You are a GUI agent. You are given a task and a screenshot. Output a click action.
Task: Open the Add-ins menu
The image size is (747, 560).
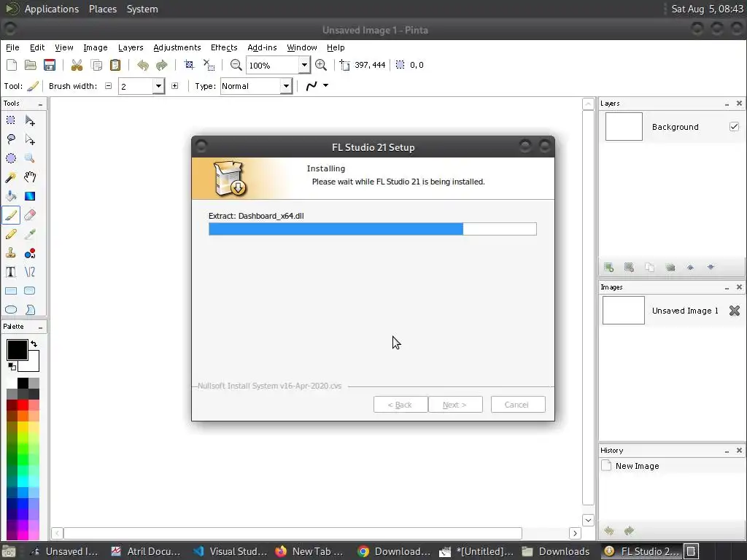[262, 47]
